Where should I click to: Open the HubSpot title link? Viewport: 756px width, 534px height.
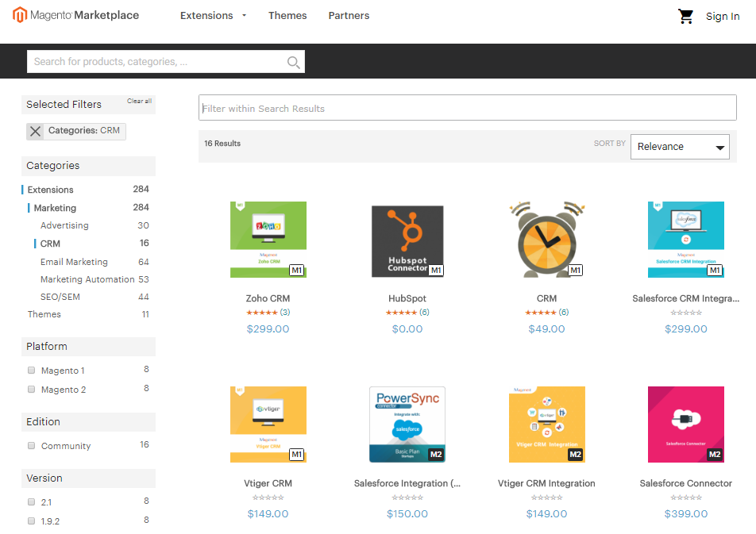407,298
